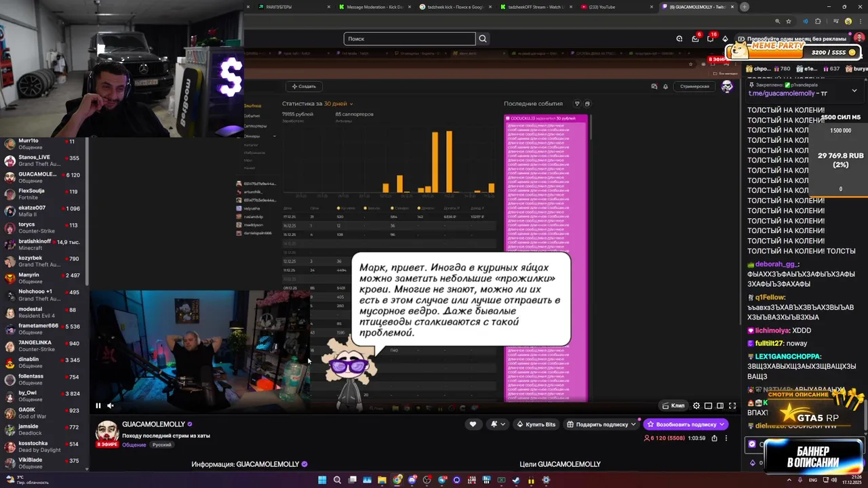
Task: Open Windows Start menu
Action: click(x=322, y=480)
